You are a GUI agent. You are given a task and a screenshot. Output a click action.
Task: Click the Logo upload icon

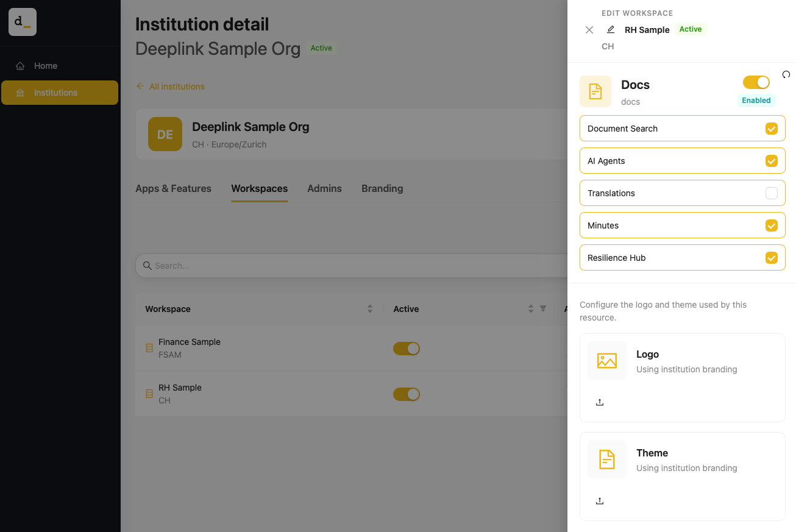coord(600,402)
